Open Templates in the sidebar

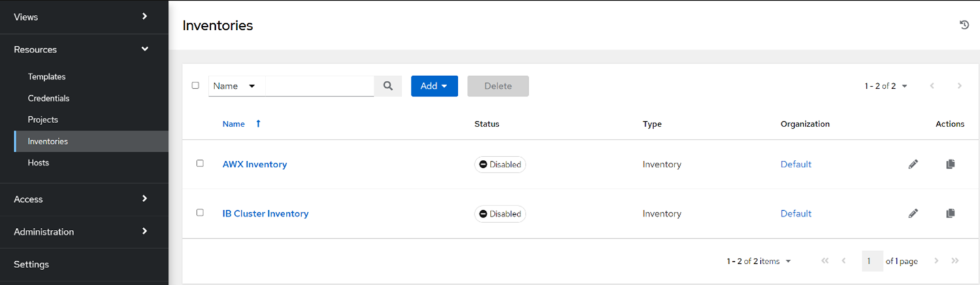tap(47, 77)
